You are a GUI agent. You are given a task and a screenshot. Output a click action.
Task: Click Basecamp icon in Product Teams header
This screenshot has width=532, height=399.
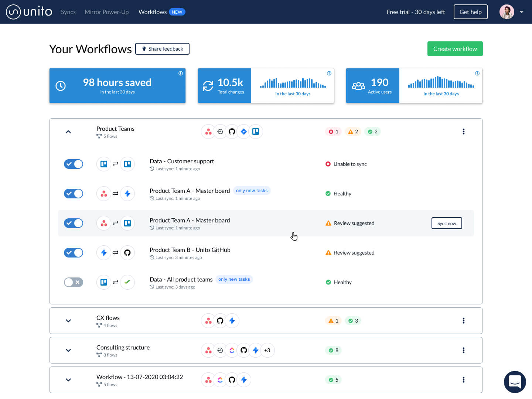[x=220, y=132]
